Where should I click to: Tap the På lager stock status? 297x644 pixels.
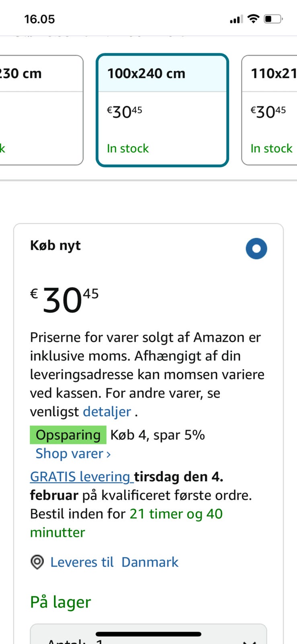[61, 602]
